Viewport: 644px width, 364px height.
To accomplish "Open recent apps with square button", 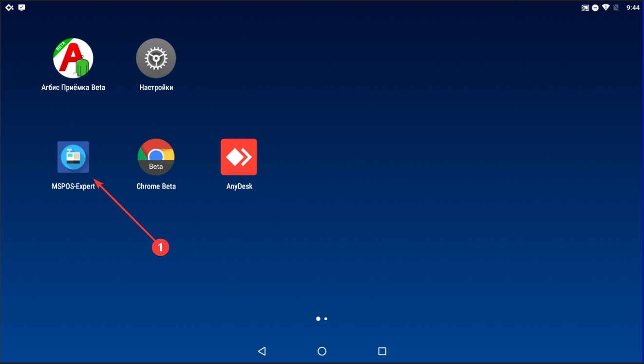I will click(382, 351).
